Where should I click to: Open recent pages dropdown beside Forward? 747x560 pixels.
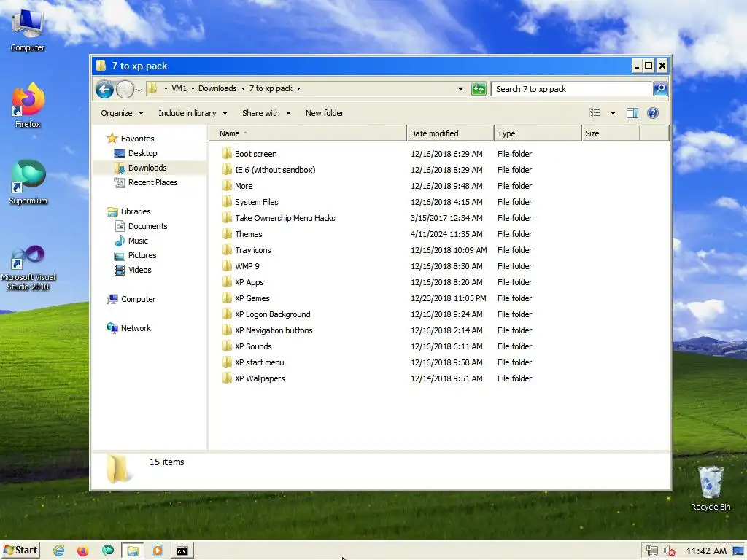pos(139,89)
